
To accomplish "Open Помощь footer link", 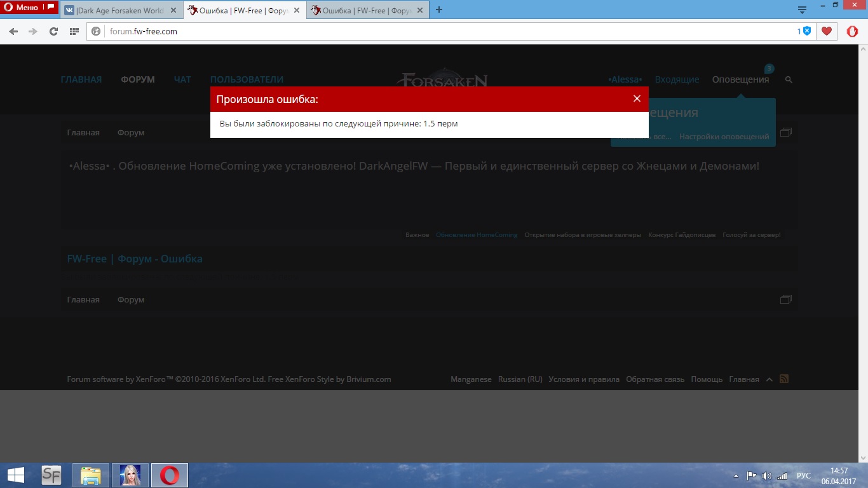I will 707,379.
